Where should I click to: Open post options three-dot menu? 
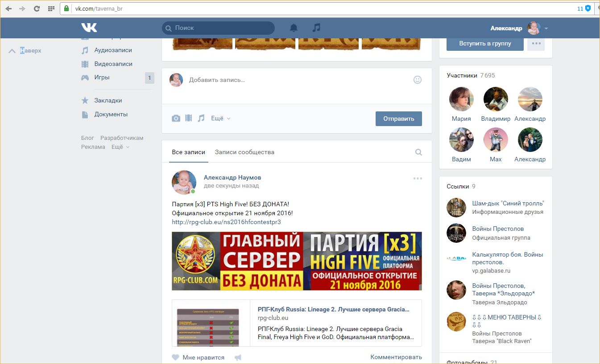click(x=418, y=178)
